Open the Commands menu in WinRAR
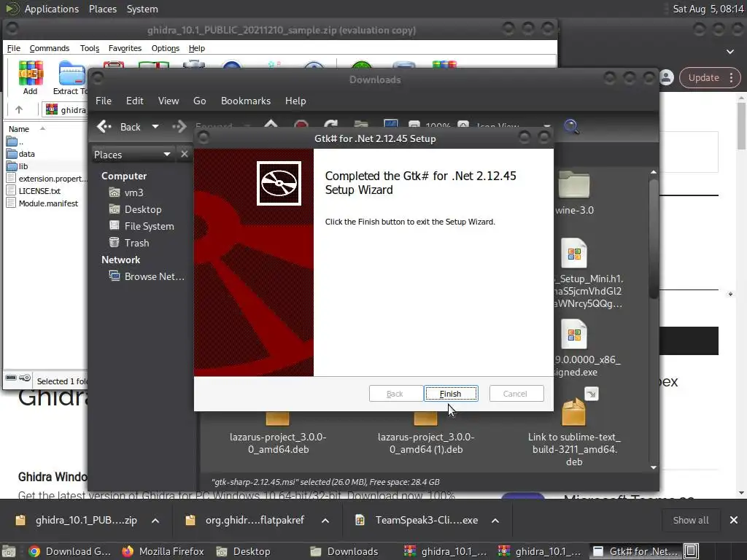Screen dimensions: 747x560 pos(49,48)
